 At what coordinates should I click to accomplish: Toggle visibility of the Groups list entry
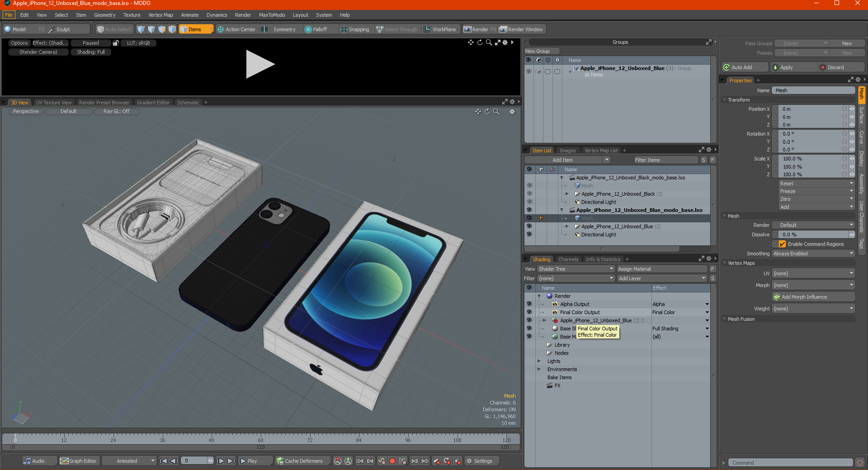click(x=528, y=71)
